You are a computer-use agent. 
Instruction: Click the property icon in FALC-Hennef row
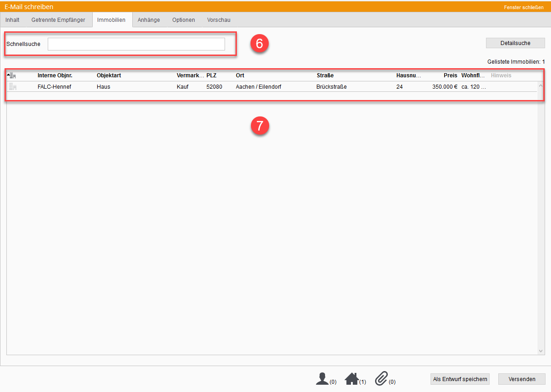tap(13, 87)
